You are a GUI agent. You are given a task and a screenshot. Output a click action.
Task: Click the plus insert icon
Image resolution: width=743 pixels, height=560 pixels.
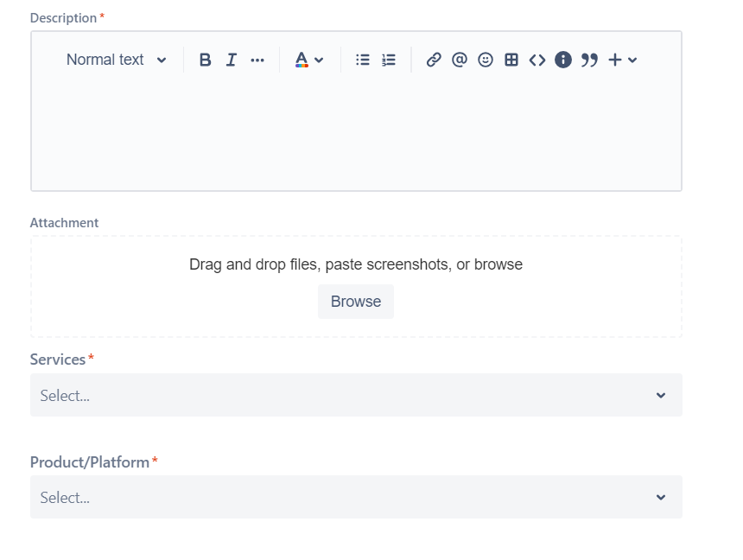tap(615, 60)
